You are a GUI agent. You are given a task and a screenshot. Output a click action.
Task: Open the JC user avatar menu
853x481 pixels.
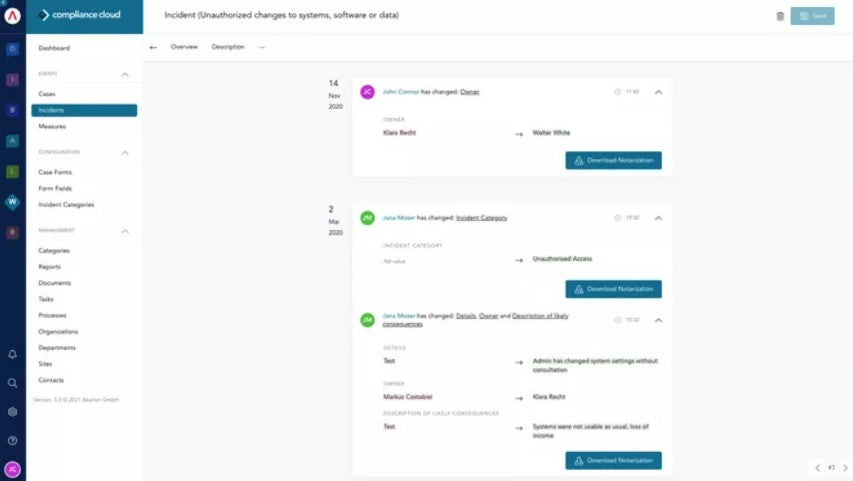coord(12,469)
